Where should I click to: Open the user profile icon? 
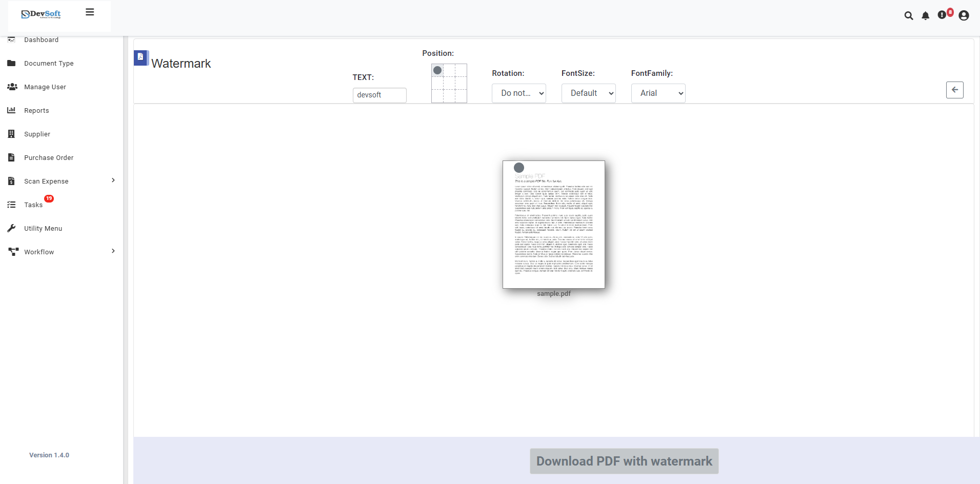coord(964,16)
